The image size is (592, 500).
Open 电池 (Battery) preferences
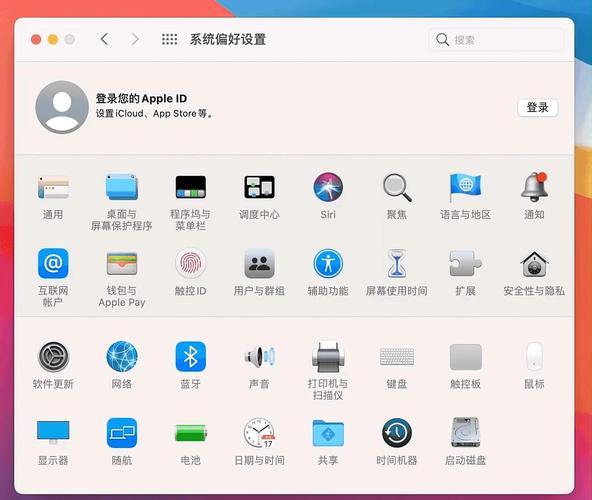pos(191,433)
